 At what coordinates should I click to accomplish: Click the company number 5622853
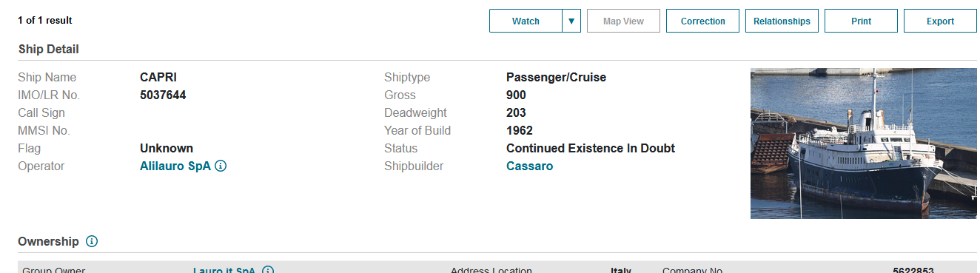[913, 270]
